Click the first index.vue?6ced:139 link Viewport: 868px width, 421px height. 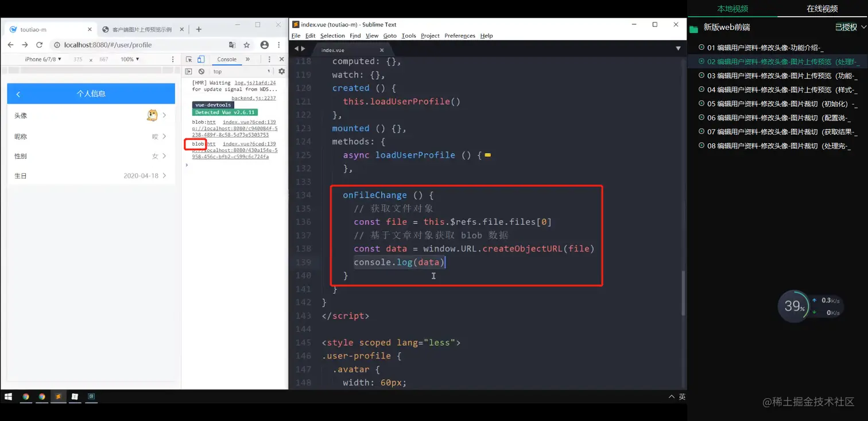coord(249,122)
